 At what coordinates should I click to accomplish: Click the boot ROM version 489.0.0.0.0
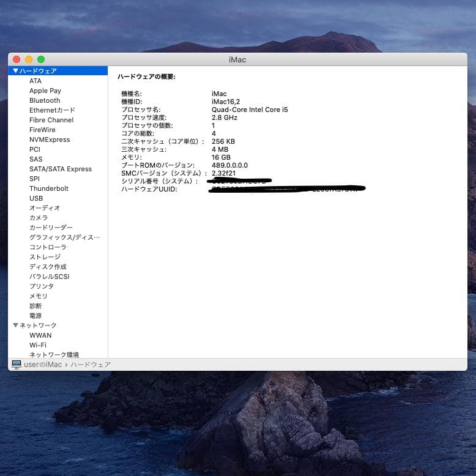229,165
